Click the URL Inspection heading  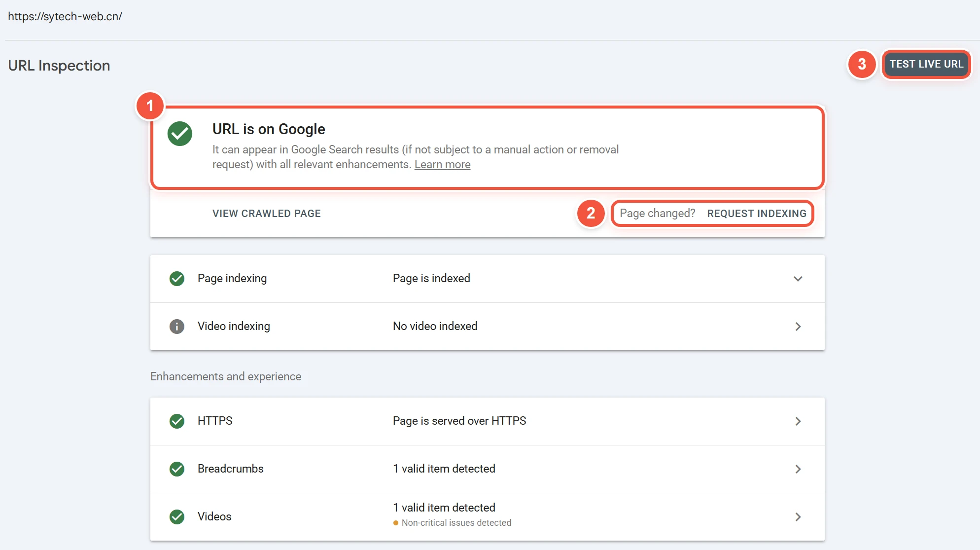[x=59, y=66]
